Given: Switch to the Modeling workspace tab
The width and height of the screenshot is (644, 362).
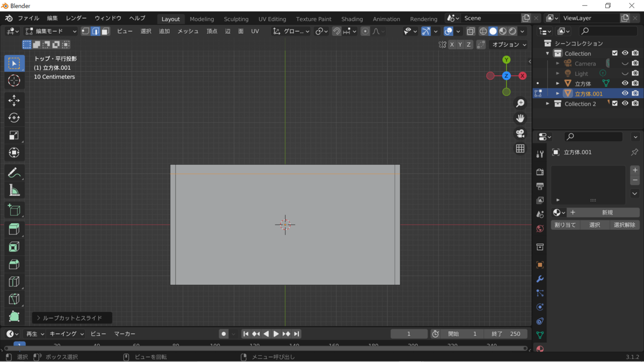Looking at the screenshot, I should (202, 19).
